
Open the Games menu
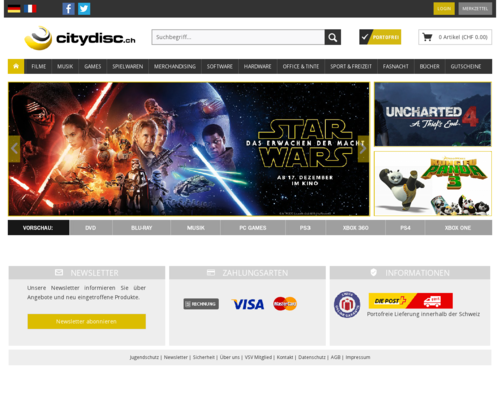[93, 66]
